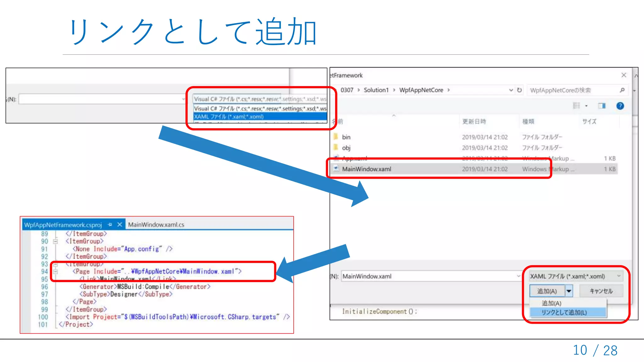The width and height of the screenshot is (644, 362).
Task: Choose XAML ファイル in the filter list
Action: pyautogui.click(x=229, y=117)
